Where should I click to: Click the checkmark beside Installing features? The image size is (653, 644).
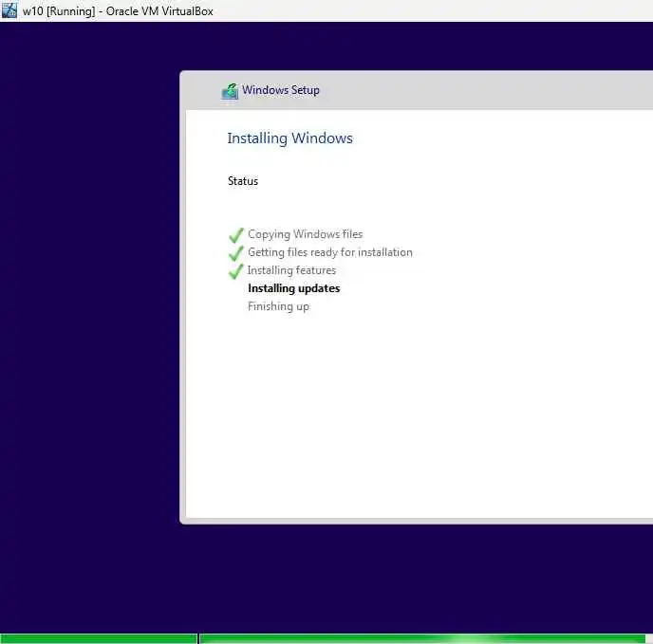click(236, 271)
